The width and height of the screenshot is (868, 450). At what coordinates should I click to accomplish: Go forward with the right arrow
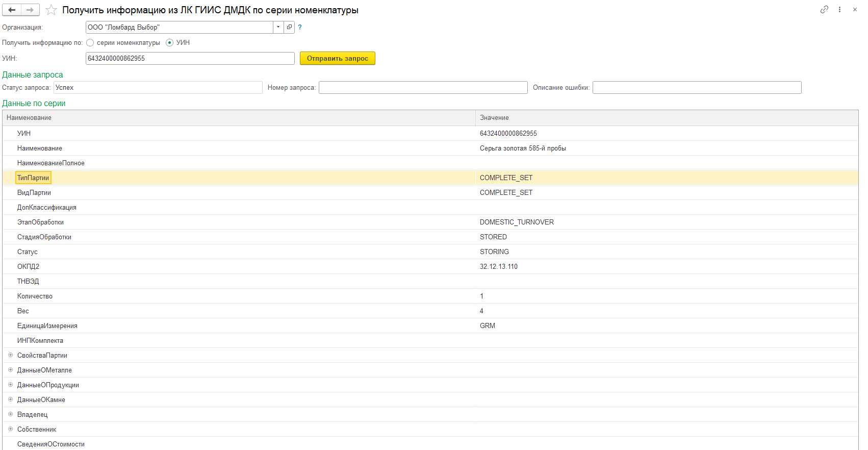pyautogui.click(x=30, y=10)
